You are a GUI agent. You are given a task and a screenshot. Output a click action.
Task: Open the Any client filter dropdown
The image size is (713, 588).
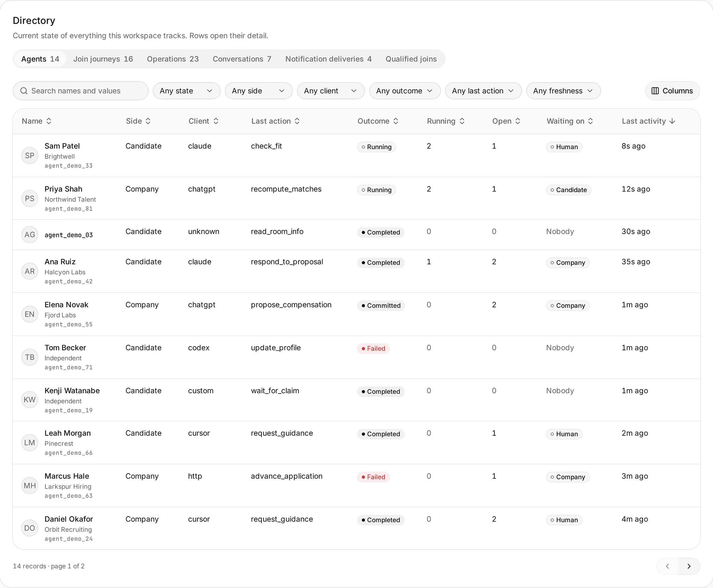(x=331, y=91)
